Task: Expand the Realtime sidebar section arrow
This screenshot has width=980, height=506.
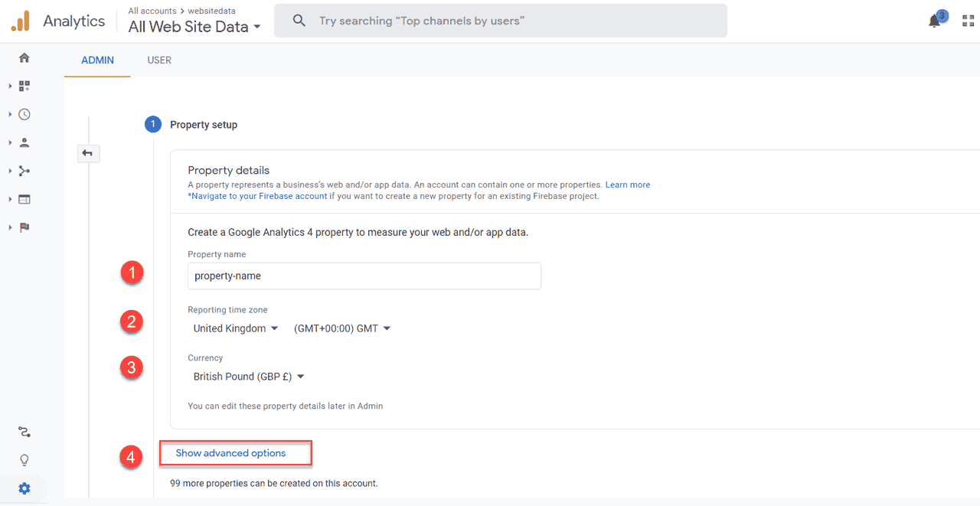Action: click(x=10, y=115)
